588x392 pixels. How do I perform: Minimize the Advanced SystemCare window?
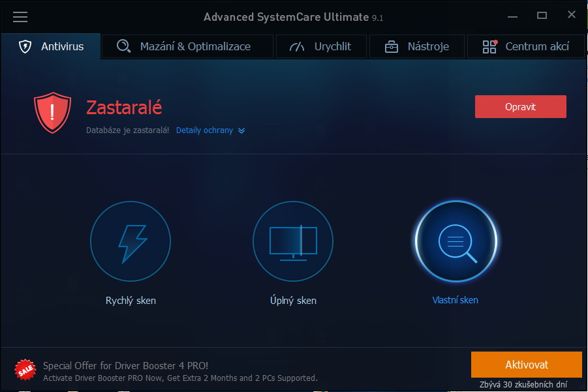point(513,16)
